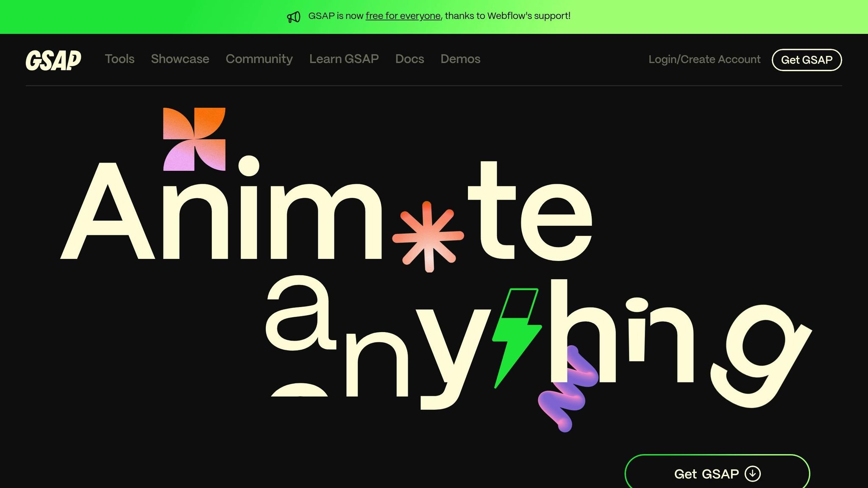The height and width of the screenshot is (488, 868).
Task: Open the Demos page
Action: pyautogui.click(x=460, y=59)
